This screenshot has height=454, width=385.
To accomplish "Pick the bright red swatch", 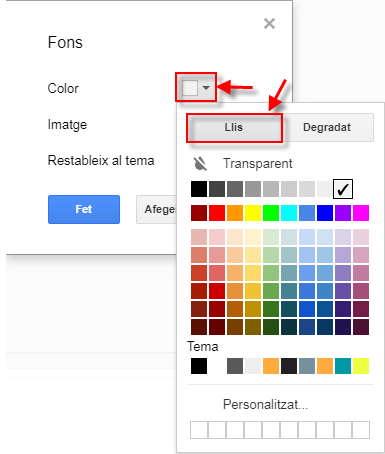I will pyautogui.click(x=217, y=213).
